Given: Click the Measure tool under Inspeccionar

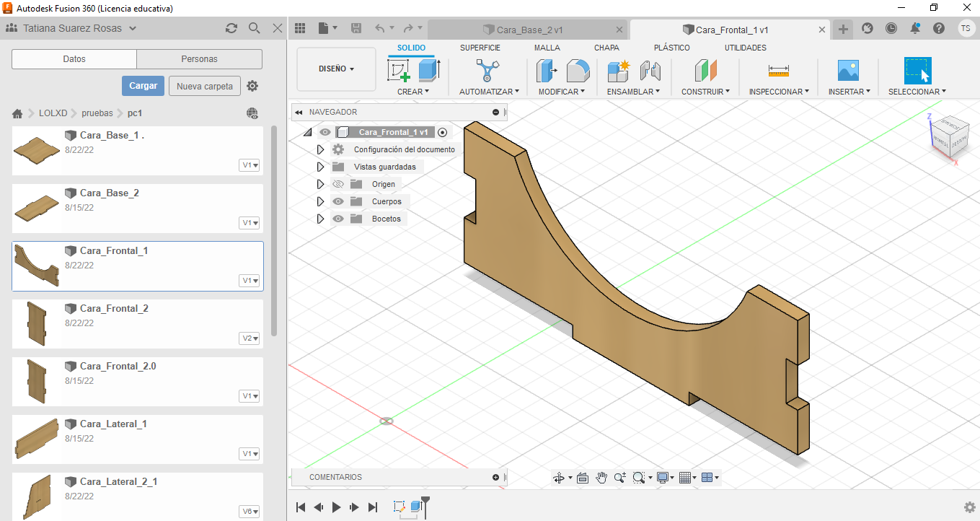Looking at the screenshot, I should (x=778, y=71).
